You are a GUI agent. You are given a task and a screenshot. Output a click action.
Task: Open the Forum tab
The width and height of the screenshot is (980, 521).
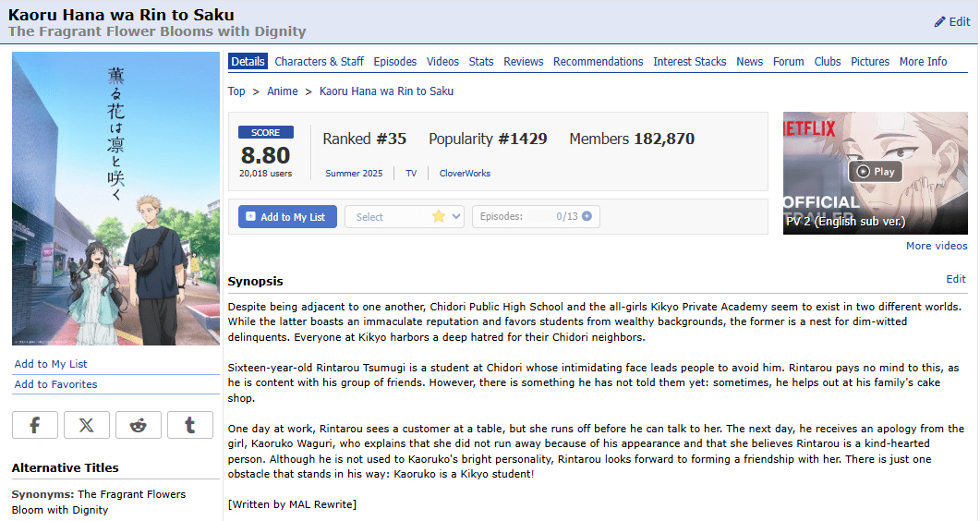[788, 61]
